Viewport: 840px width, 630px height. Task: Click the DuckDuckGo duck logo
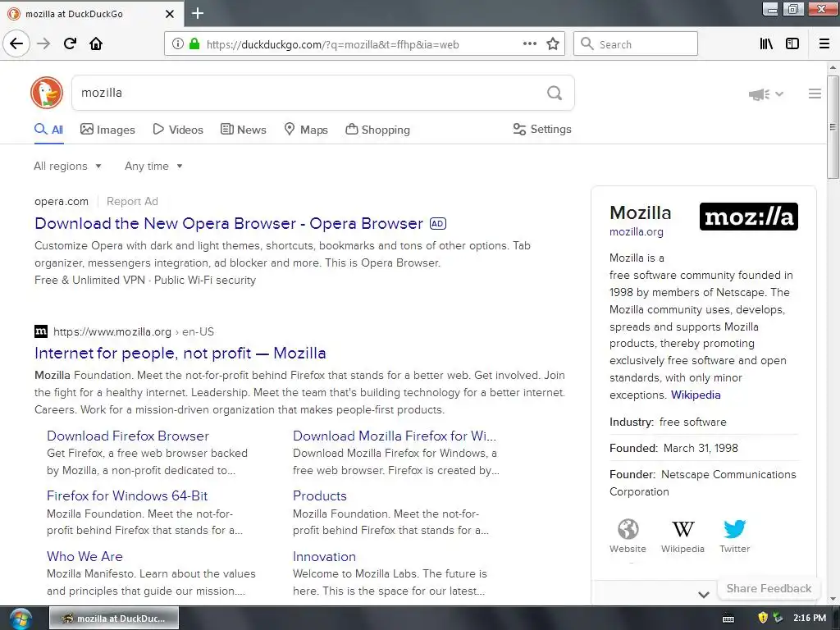point(47,93)
